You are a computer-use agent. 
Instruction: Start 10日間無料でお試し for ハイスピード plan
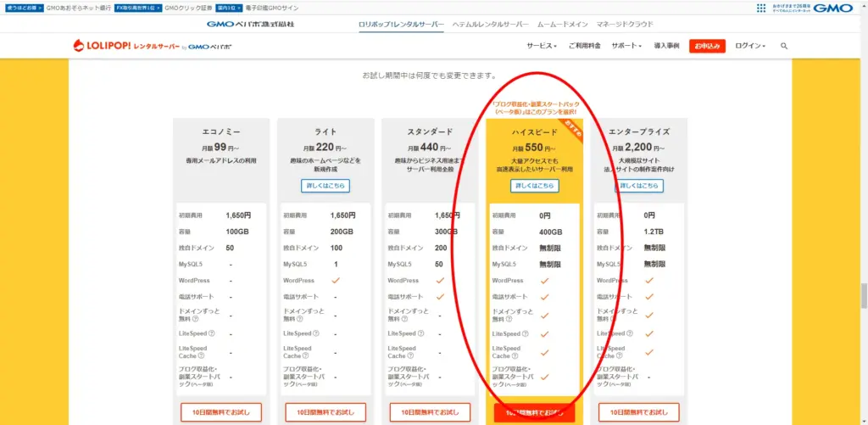click(x=535, y=412)
